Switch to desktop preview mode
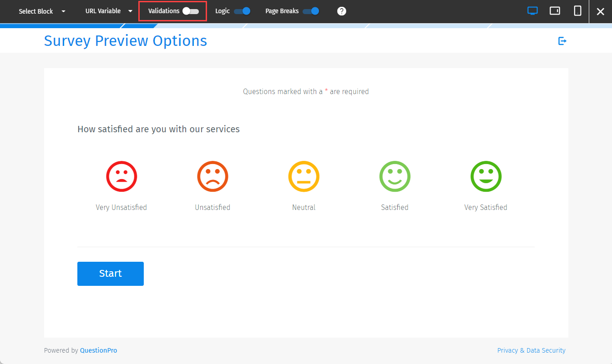Screen dimensions: 612x364 pos(532,10)
